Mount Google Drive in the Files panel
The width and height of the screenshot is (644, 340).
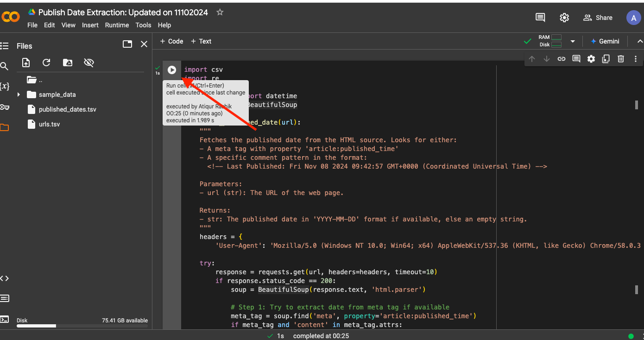pos(68,63)
